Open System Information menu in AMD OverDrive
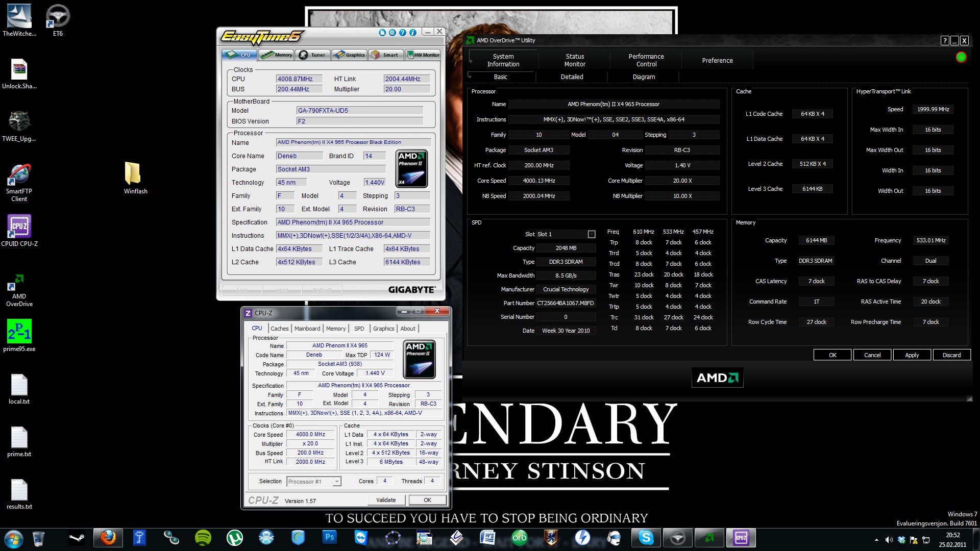 pyautogui.click(x=503, y=60)
